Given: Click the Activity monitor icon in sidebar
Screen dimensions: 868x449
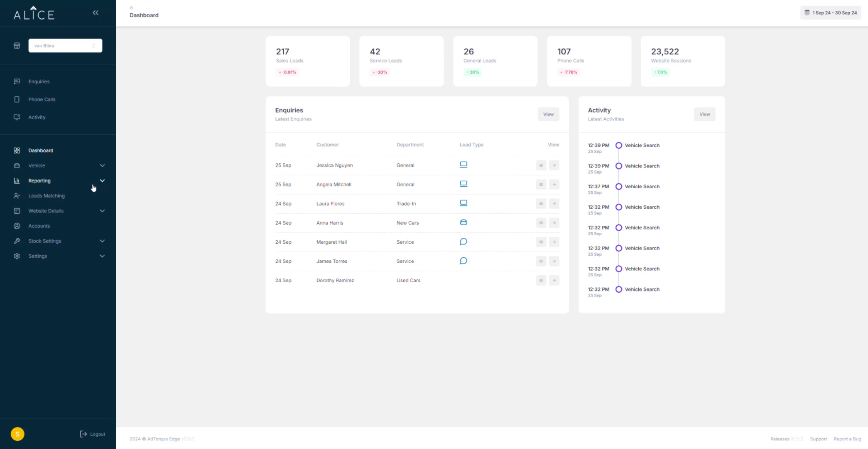Looking at the screenshot, I should point(17,117).
